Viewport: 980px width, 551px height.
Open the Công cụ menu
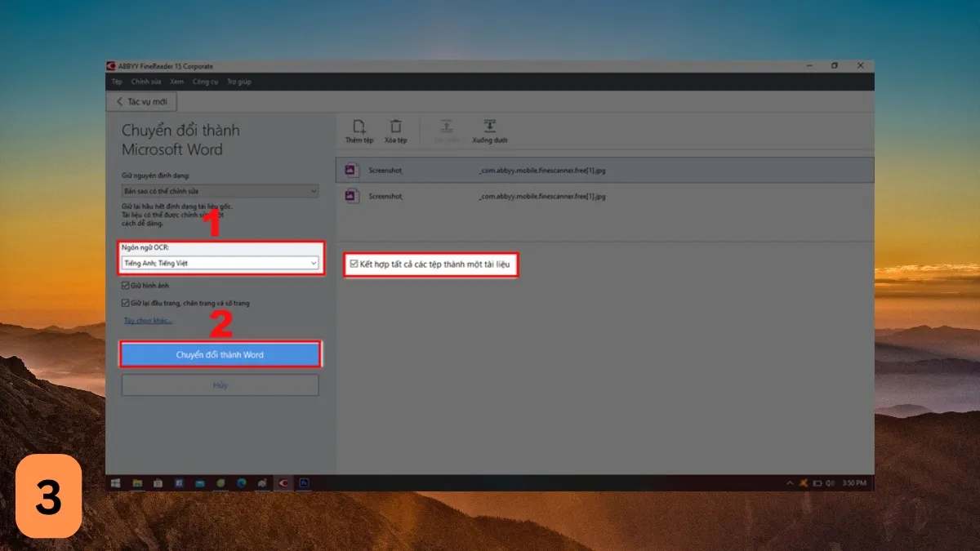[x=205, y=82]
